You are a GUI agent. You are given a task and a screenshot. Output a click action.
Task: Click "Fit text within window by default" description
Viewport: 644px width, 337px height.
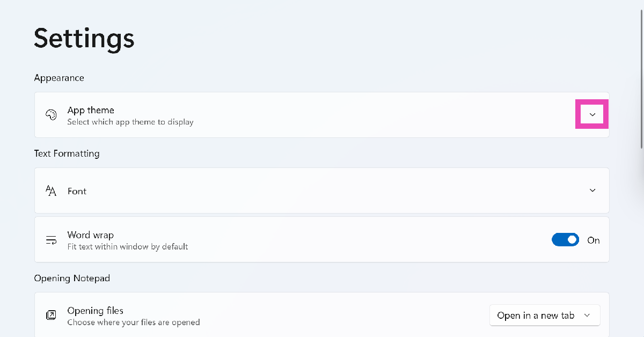[x=128, y=247]
